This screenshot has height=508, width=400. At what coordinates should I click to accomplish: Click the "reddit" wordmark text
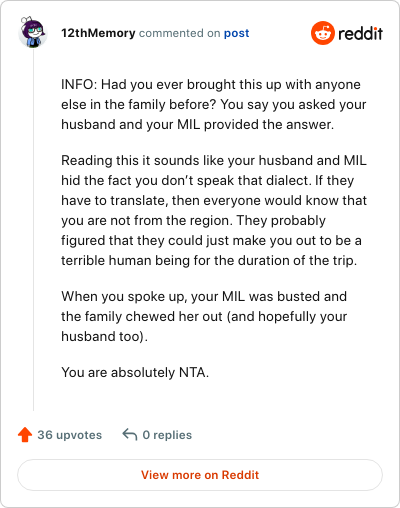coord(361,33)
